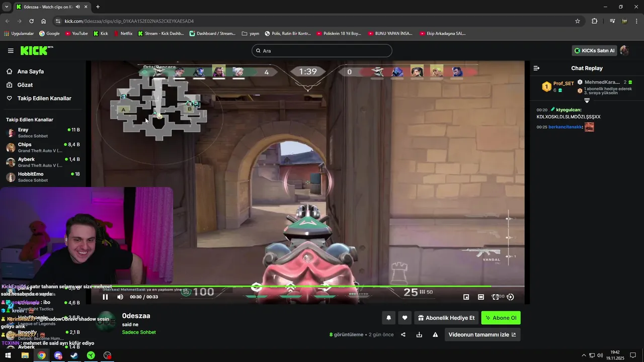Go back with the browser back arrow
644x362 pixels.
coord(7,21)
